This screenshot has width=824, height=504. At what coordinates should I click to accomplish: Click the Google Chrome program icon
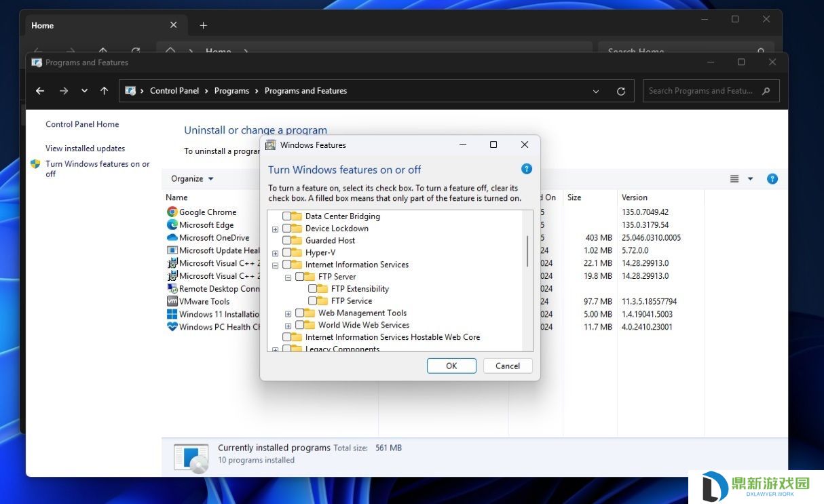pos(172,212)
